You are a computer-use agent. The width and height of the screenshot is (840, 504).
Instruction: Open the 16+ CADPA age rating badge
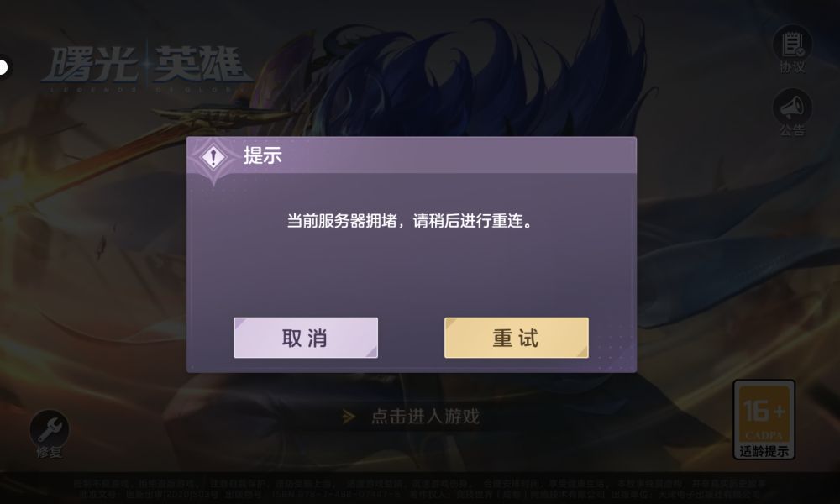pos(764,419)
